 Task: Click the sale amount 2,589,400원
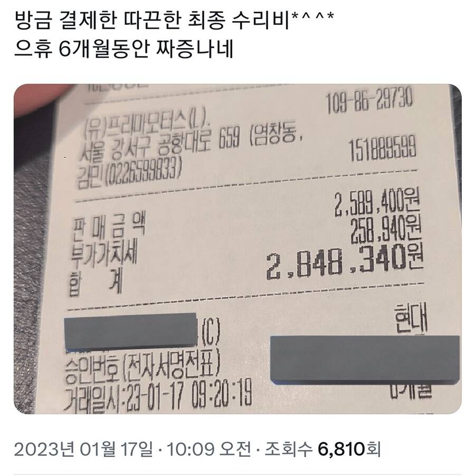coord(377,202)
